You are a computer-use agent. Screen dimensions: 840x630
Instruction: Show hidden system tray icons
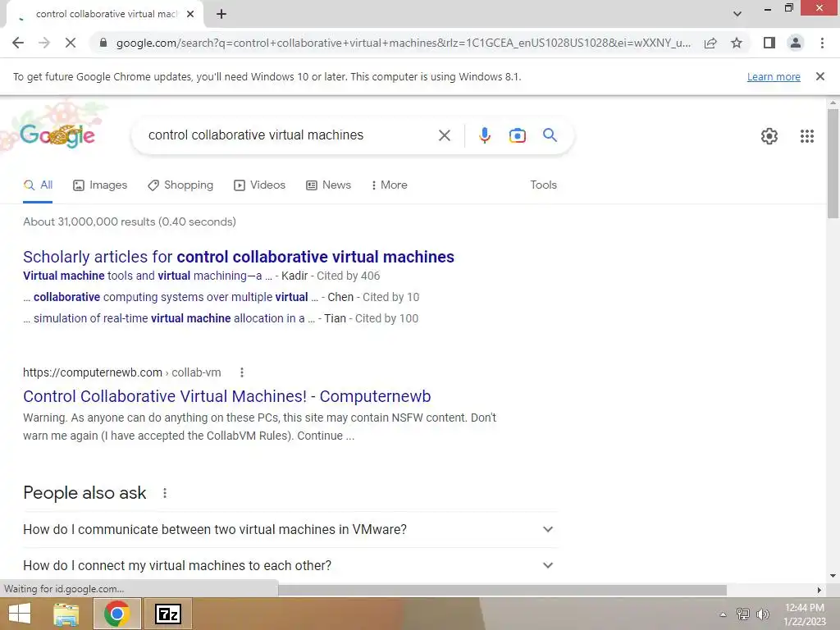pyautogui.click(x=722, y=614)
